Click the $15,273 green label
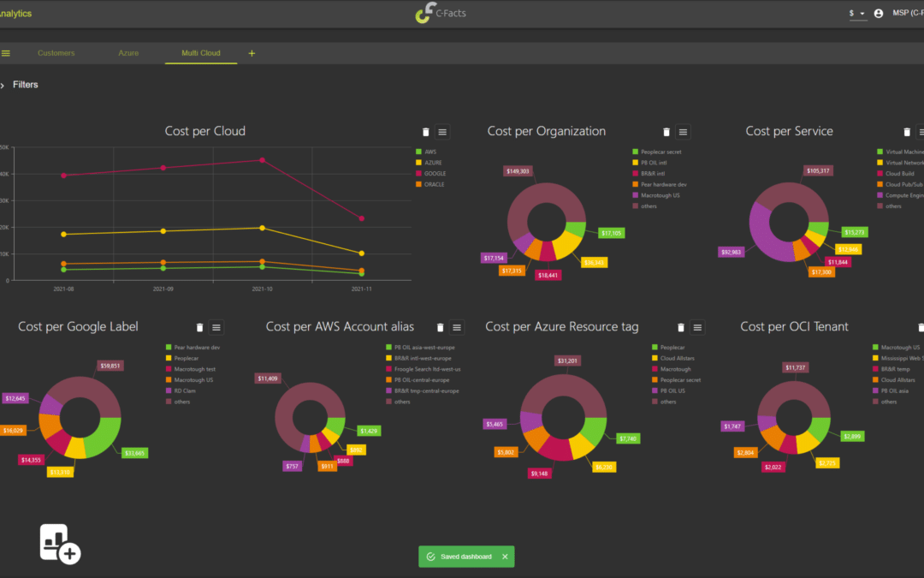 855,232
